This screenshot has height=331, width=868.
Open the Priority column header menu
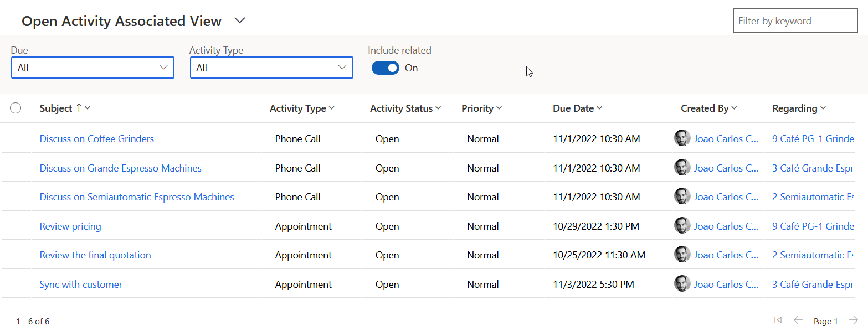[481, 108]
